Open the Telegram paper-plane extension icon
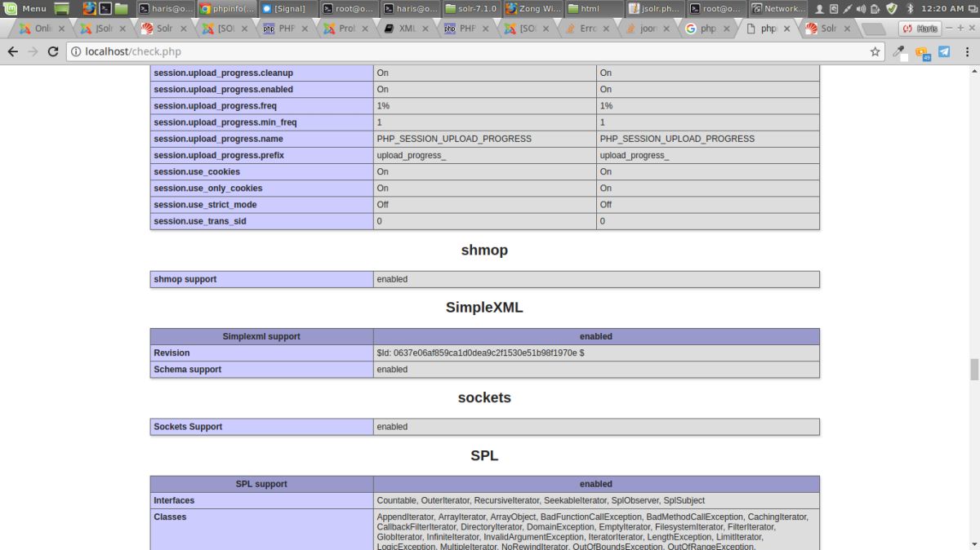Viewport: 980px width, 550px height. point(944,51)
